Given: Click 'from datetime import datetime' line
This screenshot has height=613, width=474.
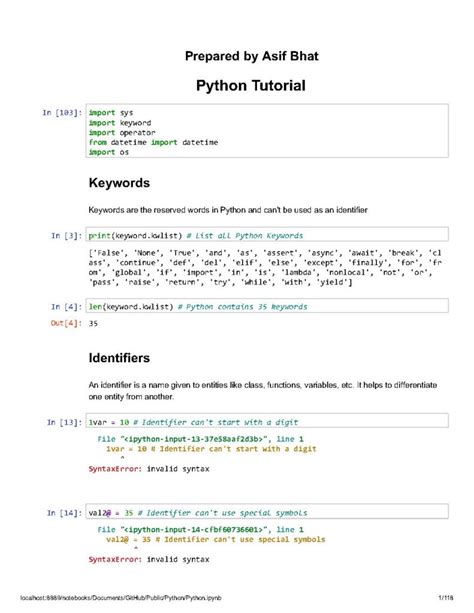Looking at the screenshot, I should click(x=153, y=142).
